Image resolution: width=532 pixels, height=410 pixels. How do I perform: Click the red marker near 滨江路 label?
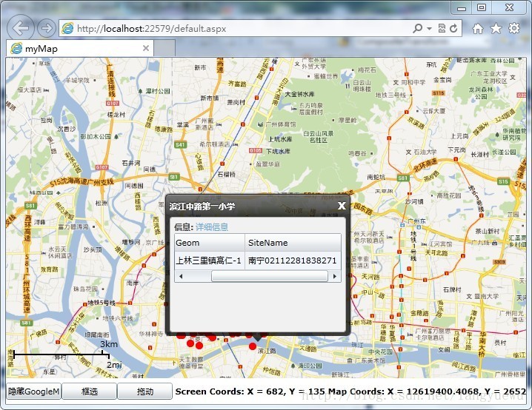253,346
